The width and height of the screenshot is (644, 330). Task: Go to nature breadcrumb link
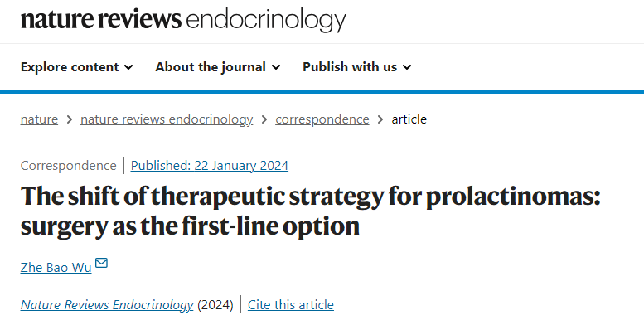click(39, 119)
